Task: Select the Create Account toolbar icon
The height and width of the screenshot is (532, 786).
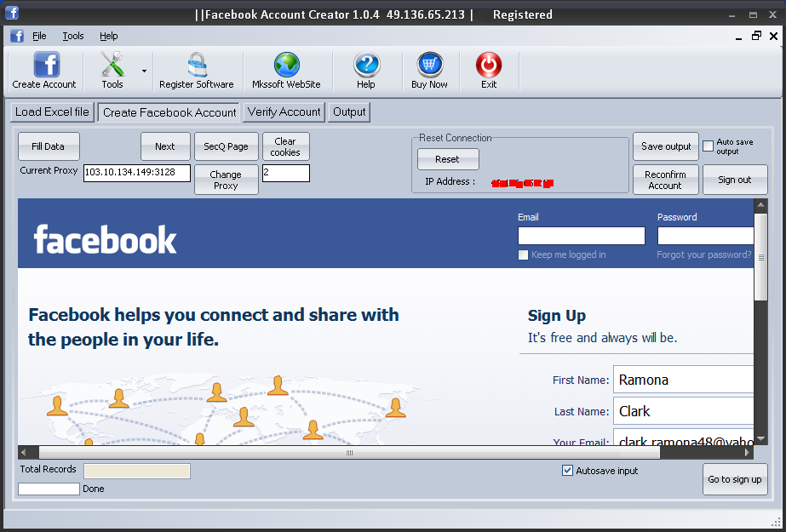Action: point(43,71)
